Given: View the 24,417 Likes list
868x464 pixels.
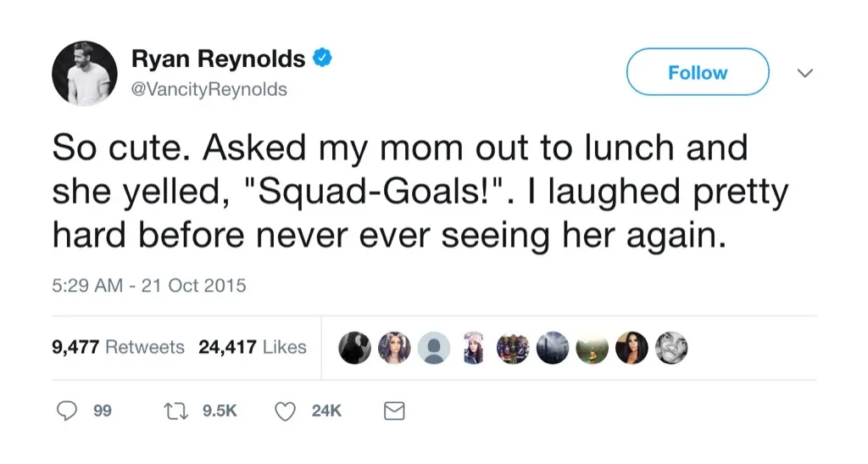Looking at the screenshot, I should click(x=252, y=347).
